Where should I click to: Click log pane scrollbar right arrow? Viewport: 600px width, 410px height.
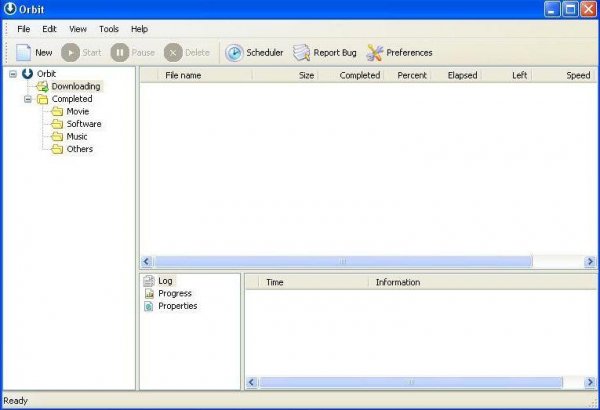coord(590,382)
